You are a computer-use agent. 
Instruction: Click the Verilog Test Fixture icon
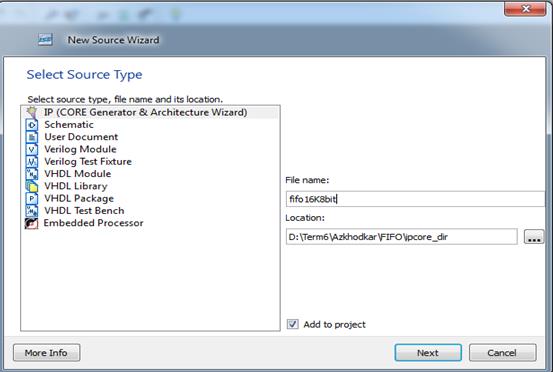pyautogui.click(x=32, y=162)
